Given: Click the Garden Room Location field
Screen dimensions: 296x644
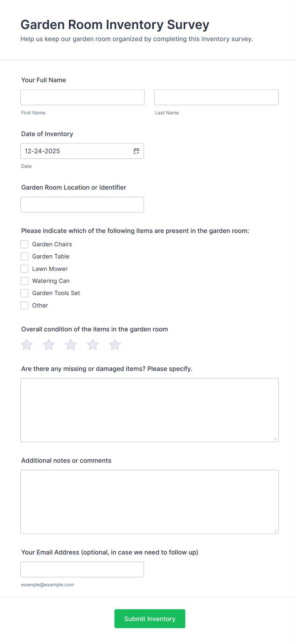Looking at the screenshot, I should [x=82, y=204].
